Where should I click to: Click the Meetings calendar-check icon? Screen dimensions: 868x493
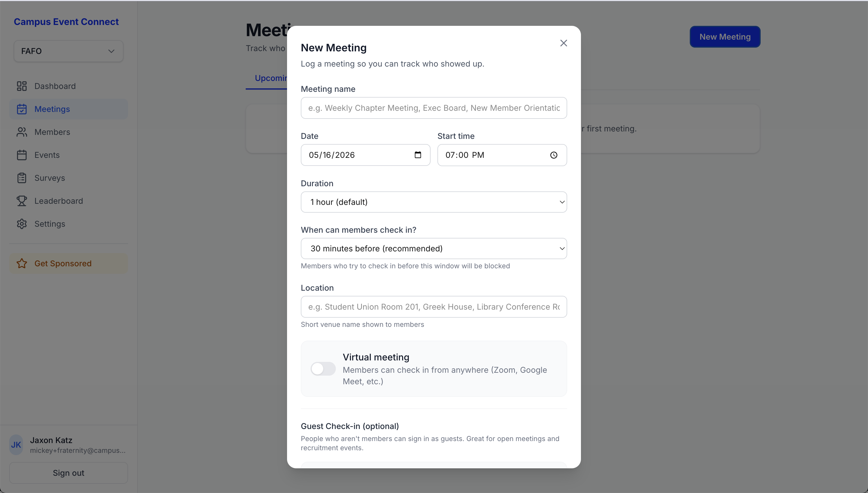22,109
